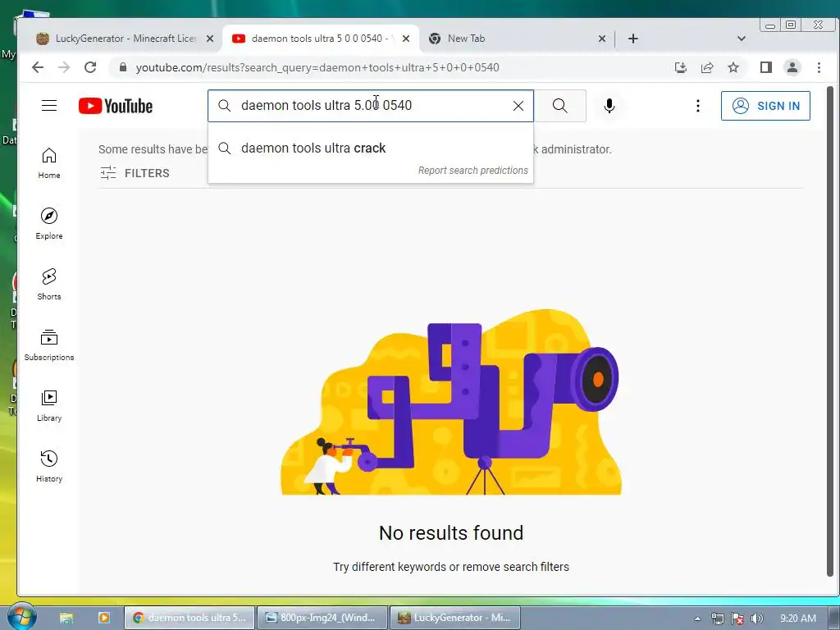
Task: Open Windows Explorer from the taskbar
Action: [x=66, y=618]
